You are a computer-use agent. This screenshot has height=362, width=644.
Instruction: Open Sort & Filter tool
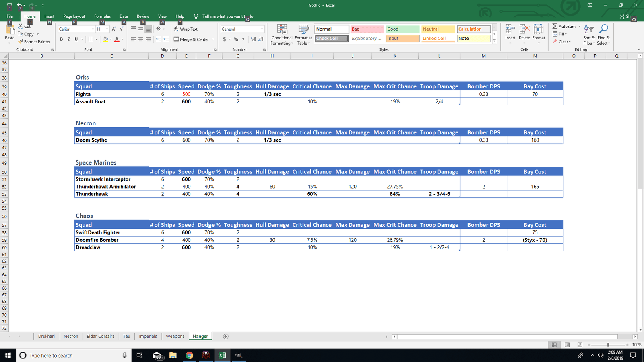click(589, 34)
